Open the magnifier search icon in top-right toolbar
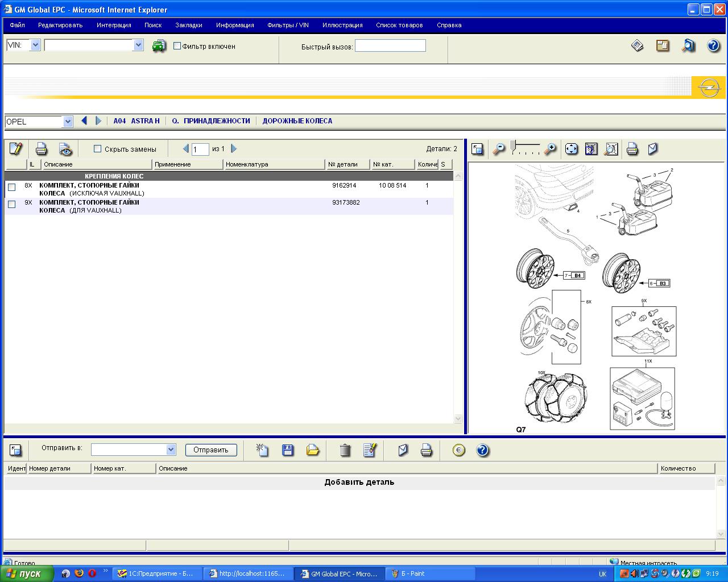This screenshot has height=582, width=728. 688,45
